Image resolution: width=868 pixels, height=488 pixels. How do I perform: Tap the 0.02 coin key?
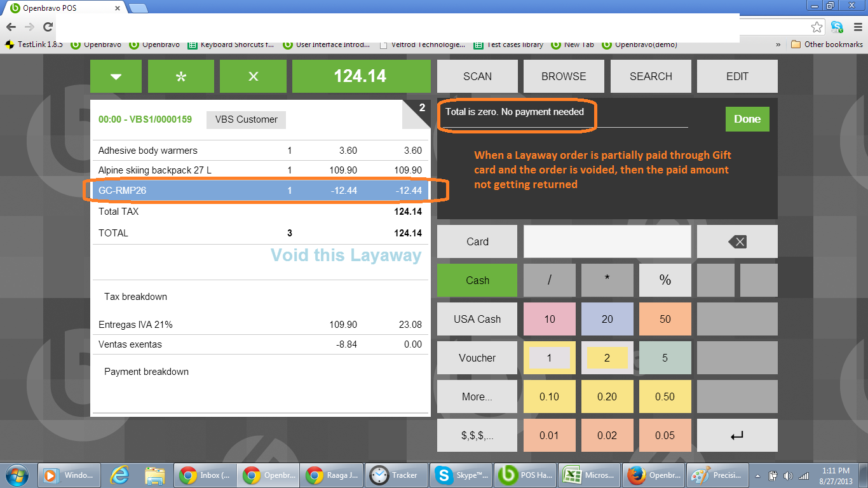pyautogui.click(x=607, y=435)
